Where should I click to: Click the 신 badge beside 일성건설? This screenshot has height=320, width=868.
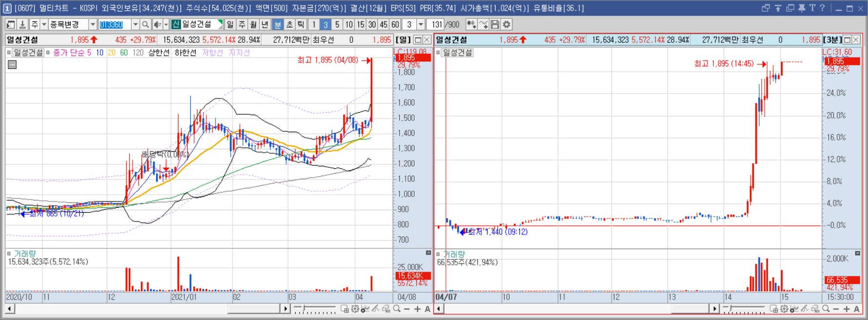(x=176, y=24)
